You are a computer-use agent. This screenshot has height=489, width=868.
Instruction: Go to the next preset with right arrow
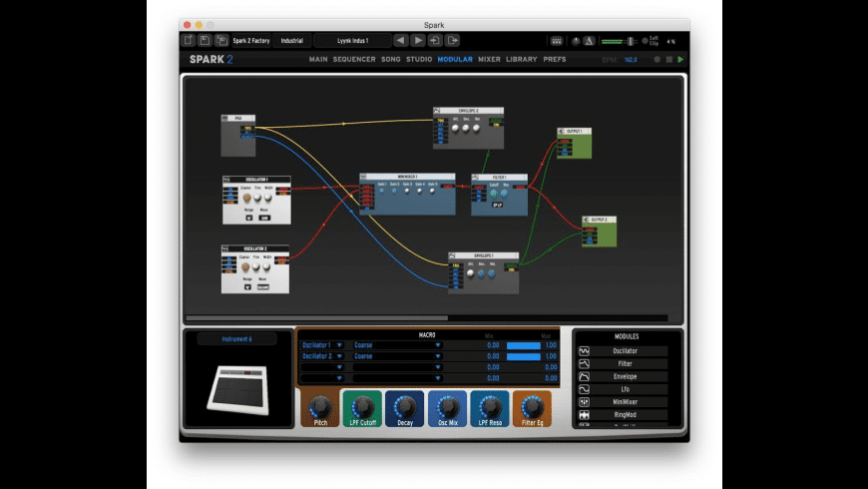(418, 41)
